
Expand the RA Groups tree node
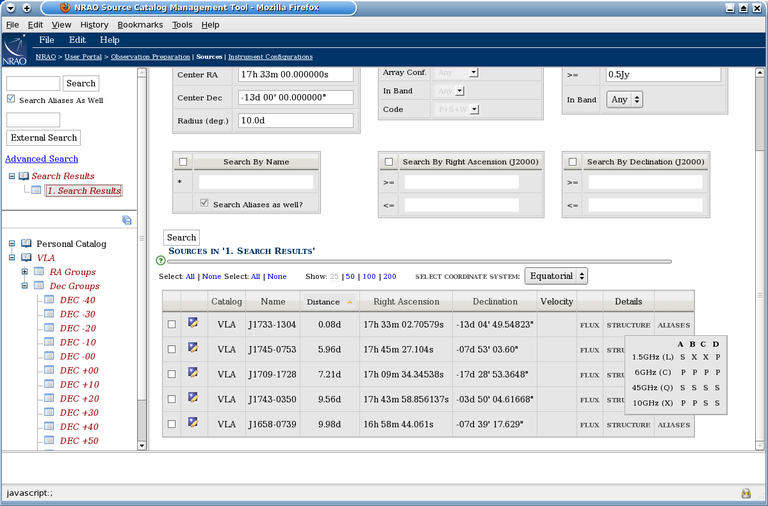click(24, 271)
